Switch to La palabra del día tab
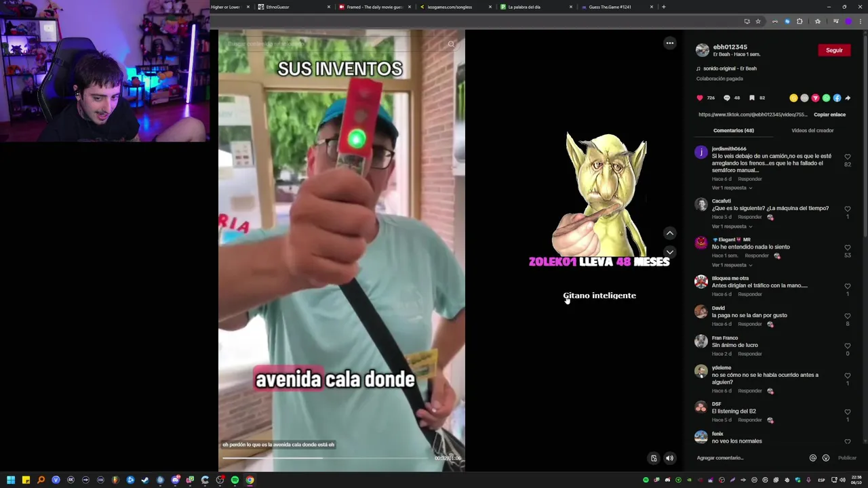Image resolution: width=868 pixels, height=488 pixels. [536, 7]
